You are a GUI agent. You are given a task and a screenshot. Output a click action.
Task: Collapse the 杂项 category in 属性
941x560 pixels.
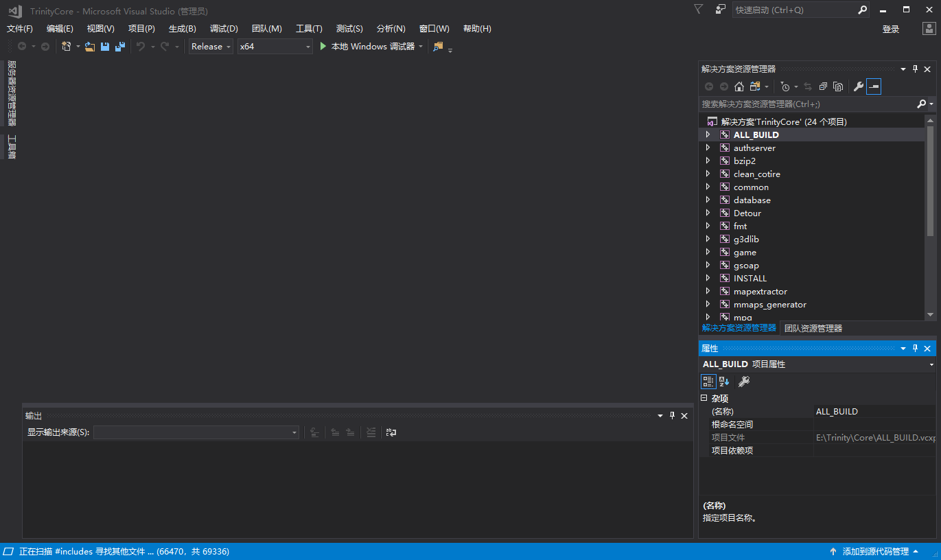pyautogui.click(x=704, y=398)
